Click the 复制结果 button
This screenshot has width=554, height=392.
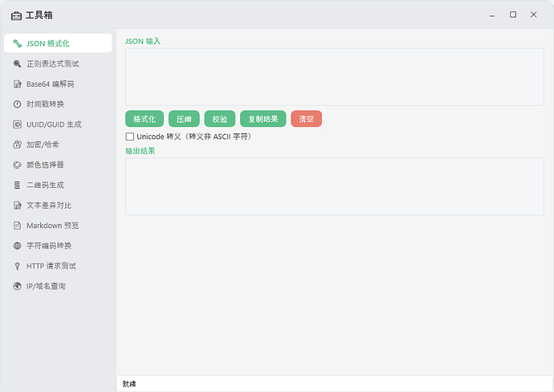click(x=263, y=119)
